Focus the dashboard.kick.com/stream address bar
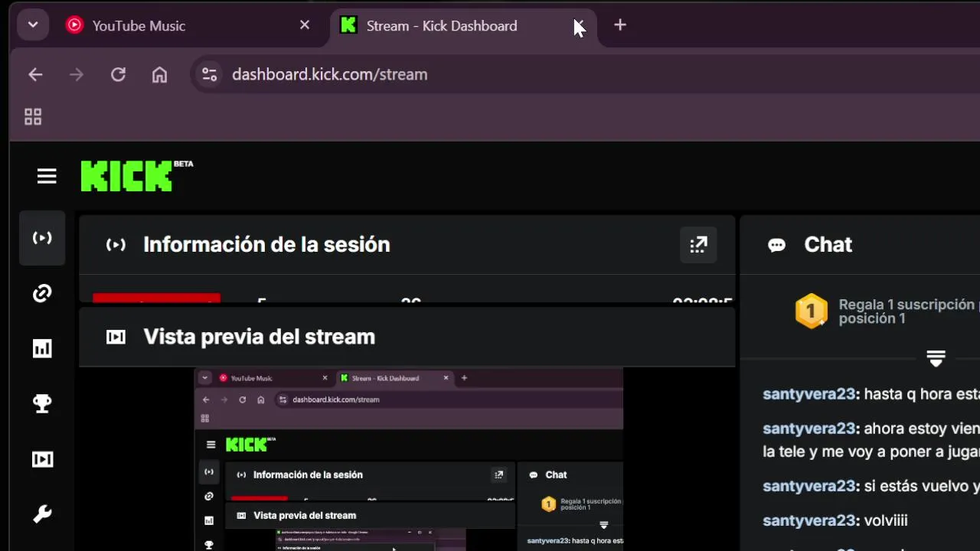This screenshot has height=551, width=980. coord(329,74)
